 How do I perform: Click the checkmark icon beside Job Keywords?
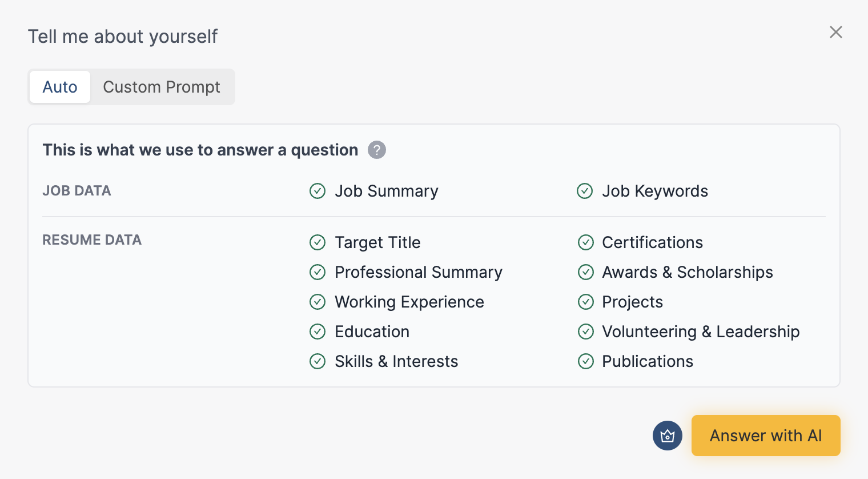585,191
